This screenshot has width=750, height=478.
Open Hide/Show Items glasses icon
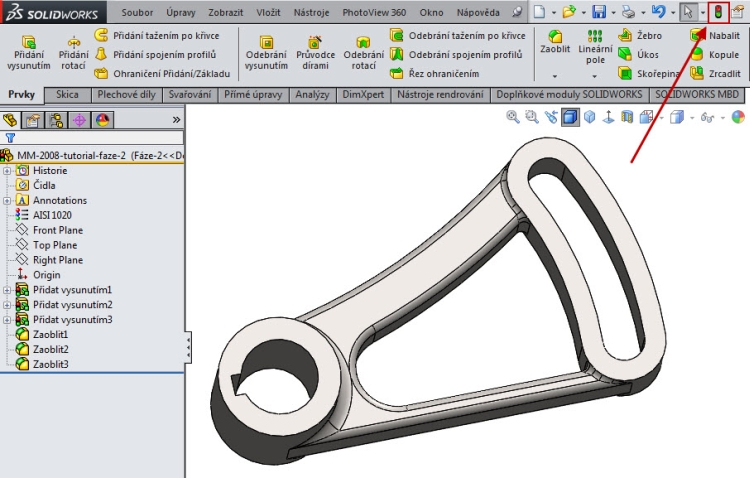707,117
